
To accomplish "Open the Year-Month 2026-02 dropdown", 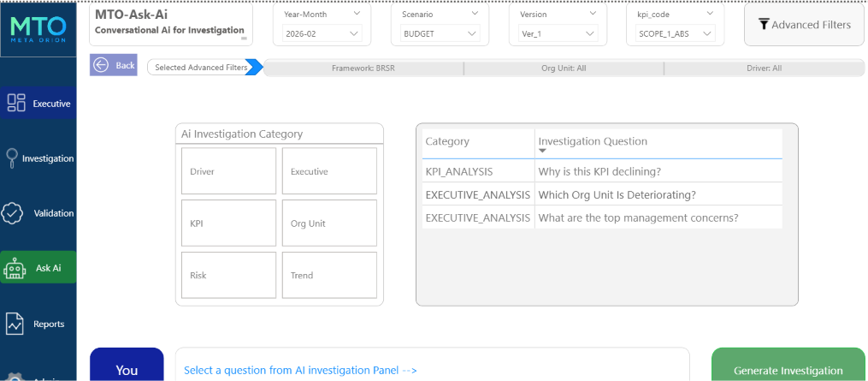I will 322,34.
